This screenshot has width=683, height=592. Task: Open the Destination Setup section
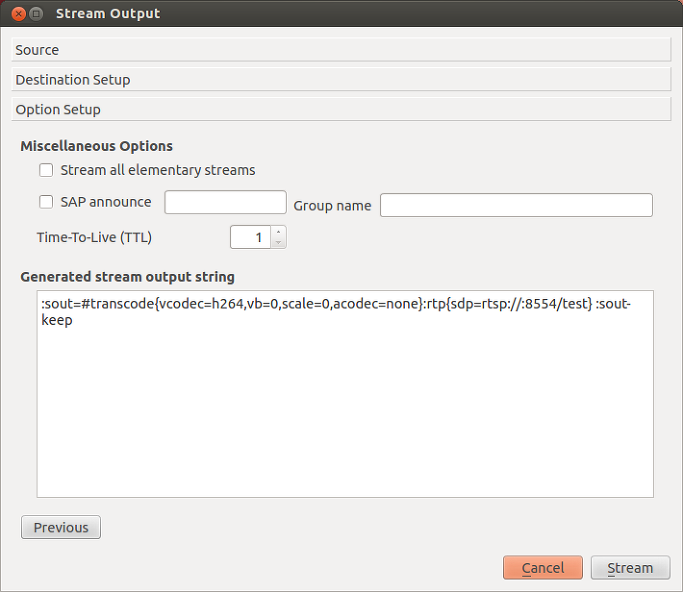coord(341,79)
